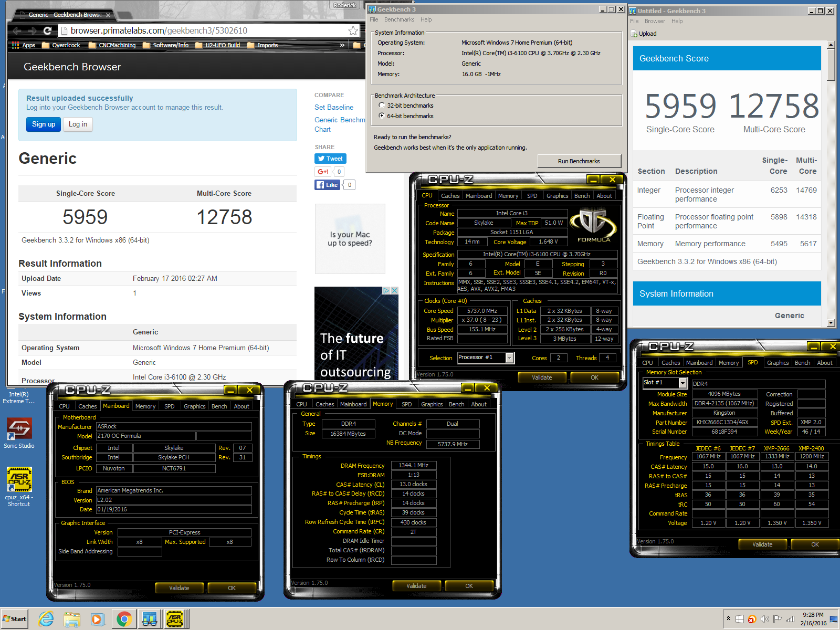This screenshot has height=630, width=840.
Task: Click Validate in the SPD CPU-Z window
Action: click(762, 544)
